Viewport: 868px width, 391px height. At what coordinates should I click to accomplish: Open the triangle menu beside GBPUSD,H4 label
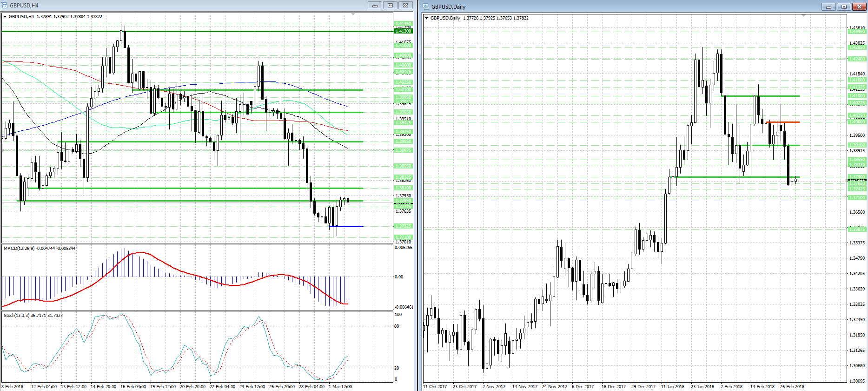5,17
